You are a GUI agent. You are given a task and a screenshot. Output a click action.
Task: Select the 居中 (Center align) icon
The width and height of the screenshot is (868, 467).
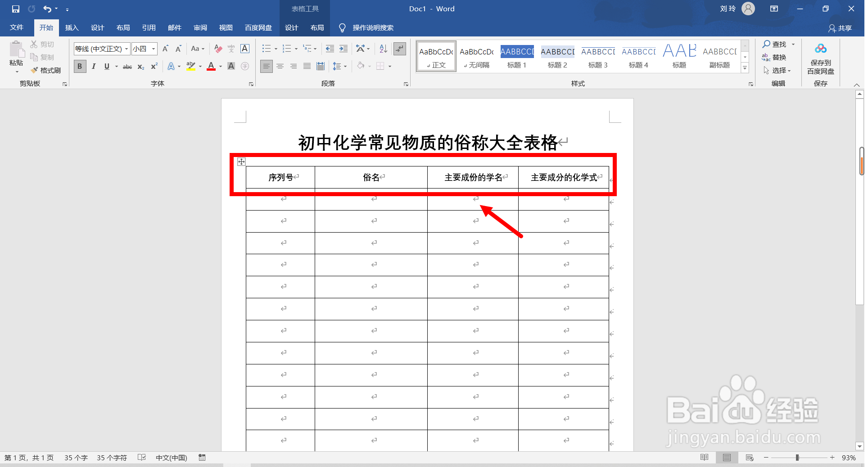point(280,66)
